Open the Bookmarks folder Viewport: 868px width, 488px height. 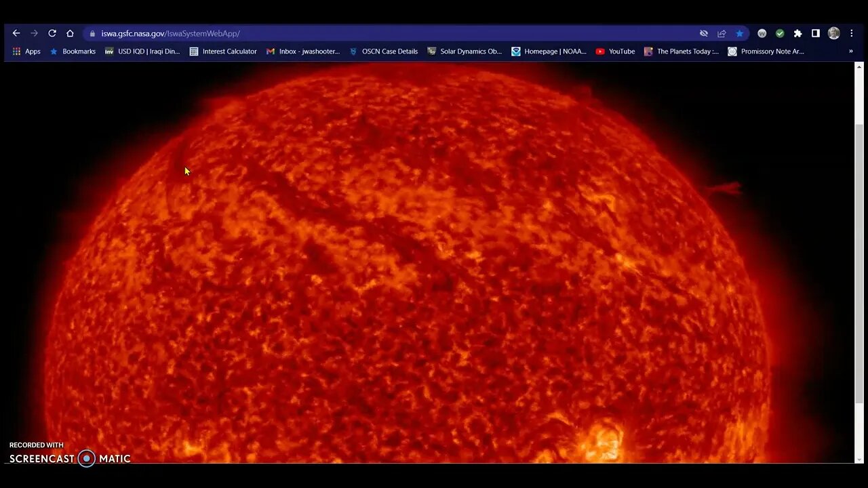pos(73,52)
